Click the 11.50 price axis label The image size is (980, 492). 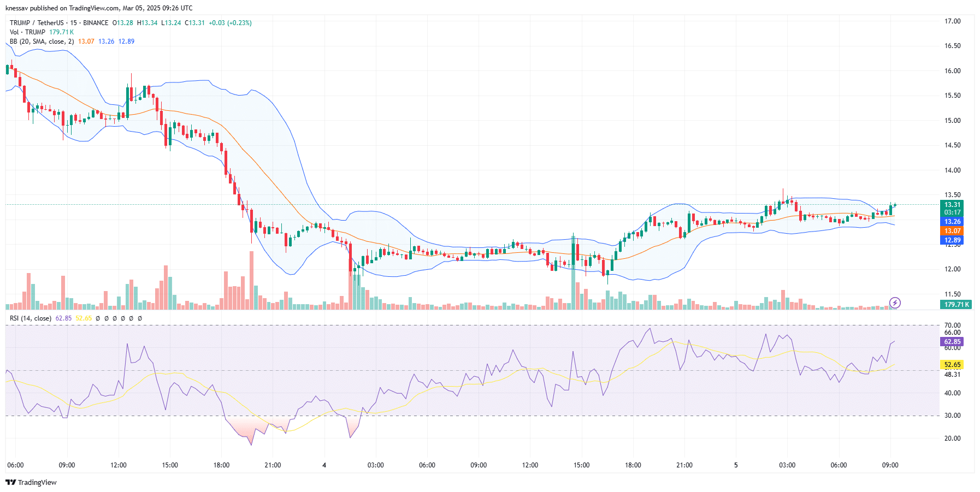coord(953,294)
